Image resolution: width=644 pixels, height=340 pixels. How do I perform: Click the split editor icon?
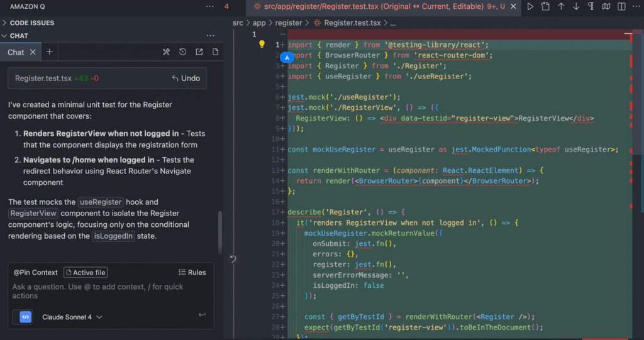pyautogui.click(x=620, y=6)
